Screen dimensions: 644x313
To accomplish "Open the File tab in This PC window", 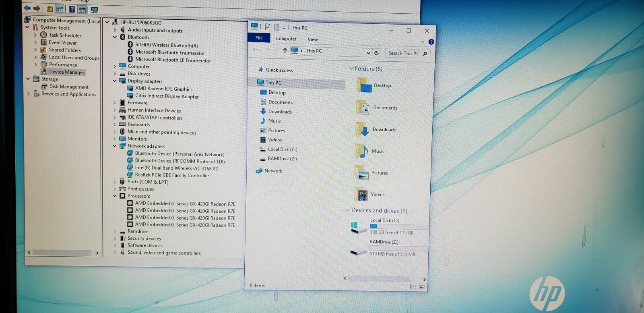I will [259, 38].
